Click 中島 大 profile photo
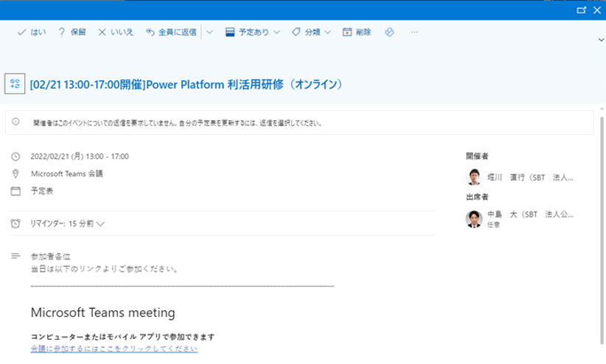 point(474,219)
